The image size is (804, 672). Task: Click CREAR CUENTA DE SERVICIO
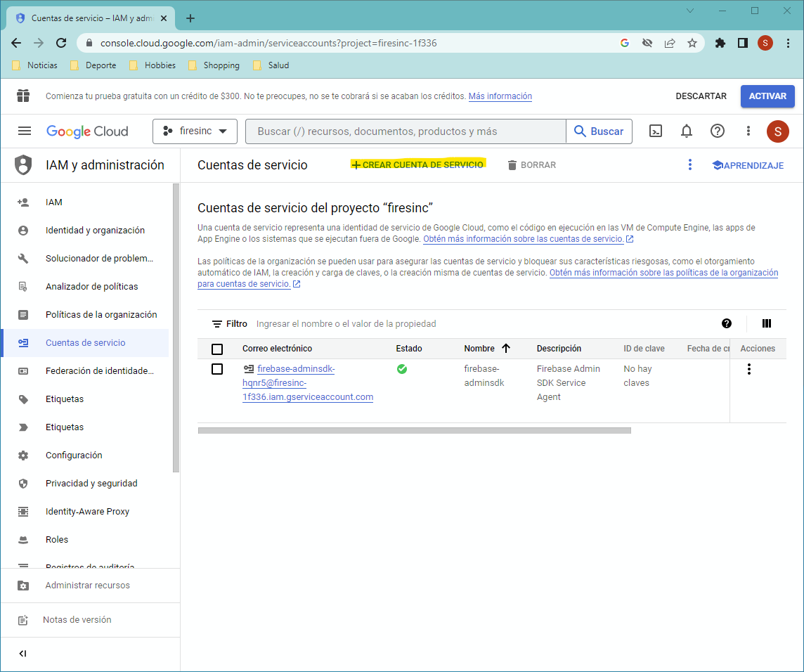(417, 164)
